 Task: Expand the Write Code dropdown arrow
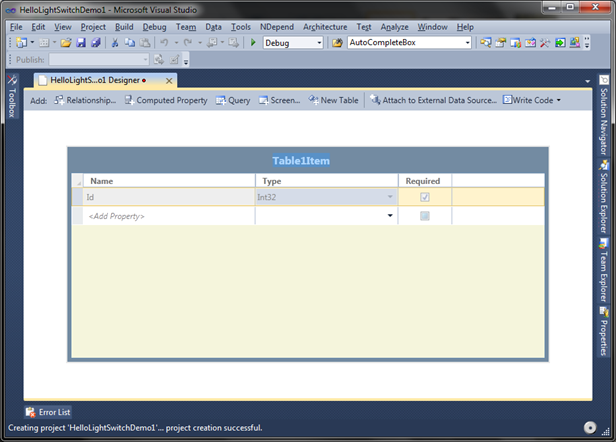(x=559, y=100)
